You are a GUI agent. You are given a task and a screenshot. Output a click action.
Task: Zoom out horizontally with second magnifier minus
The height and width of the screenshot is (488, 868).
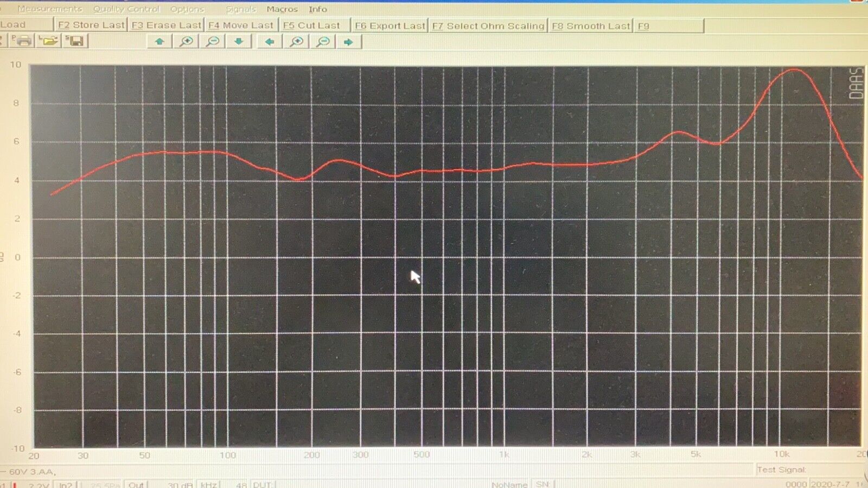[x=323, y=42]
